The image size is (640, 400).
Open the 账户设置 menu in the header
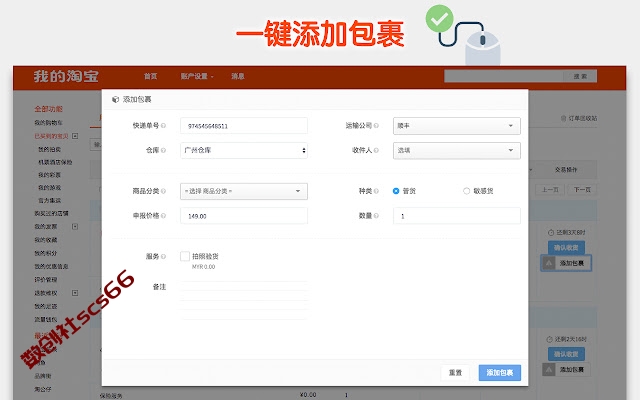point(197,76)
